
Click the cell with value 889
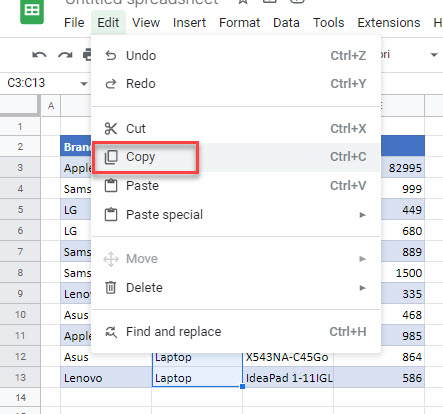403,251
